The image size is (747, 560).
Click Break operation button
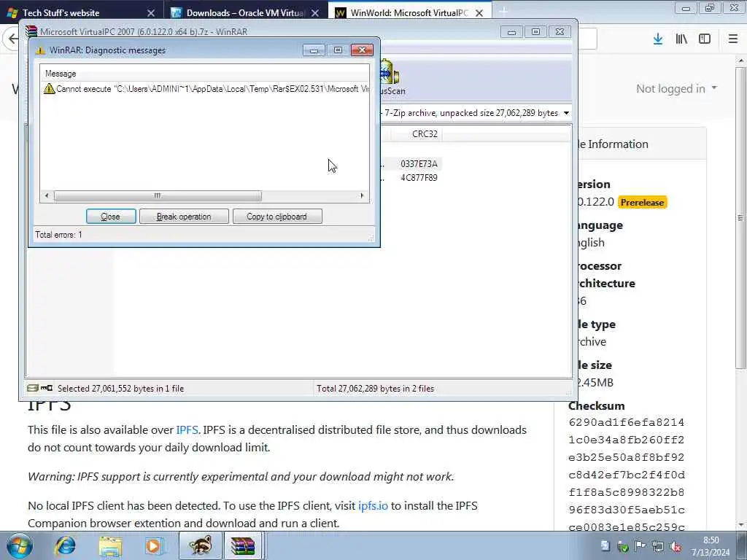pyautogui.click(x=184, y=217)
